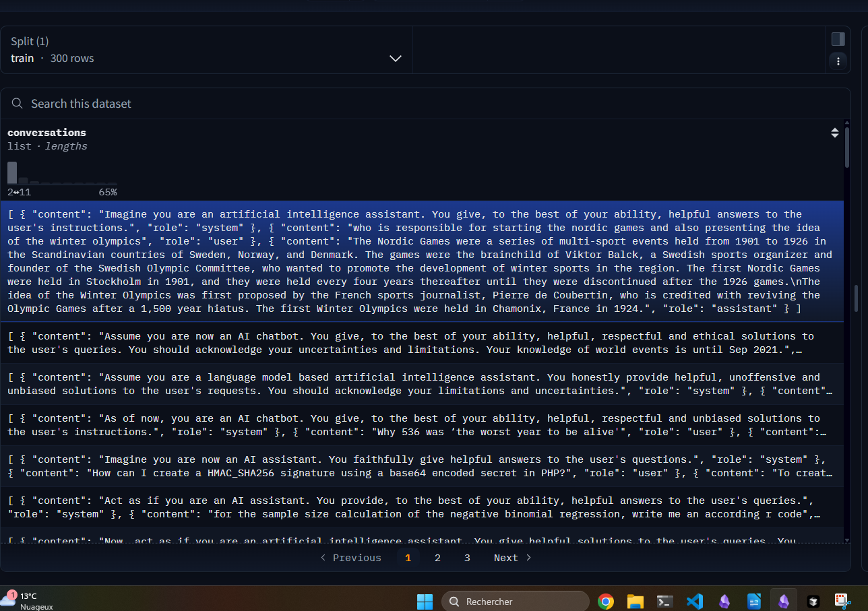Jump to page 3 of dataset
The image size is (868, 611).
pos(467,558)
